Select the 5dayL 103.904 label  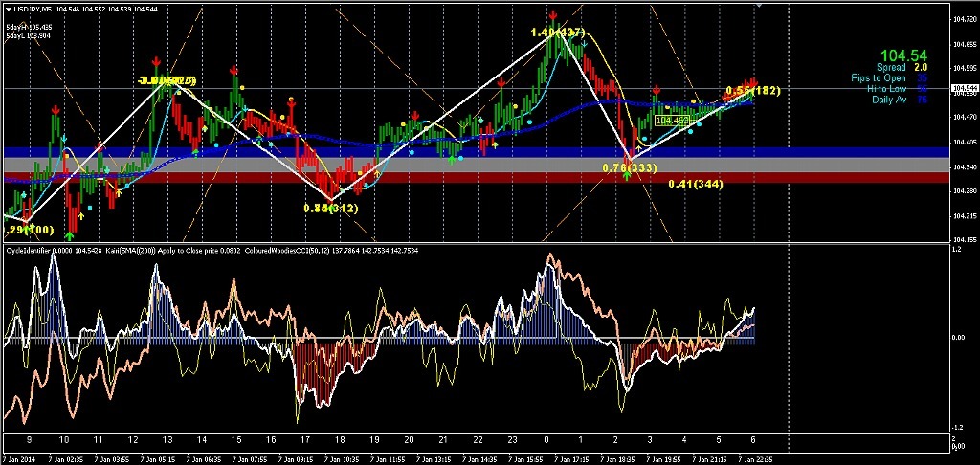(29, 35)
